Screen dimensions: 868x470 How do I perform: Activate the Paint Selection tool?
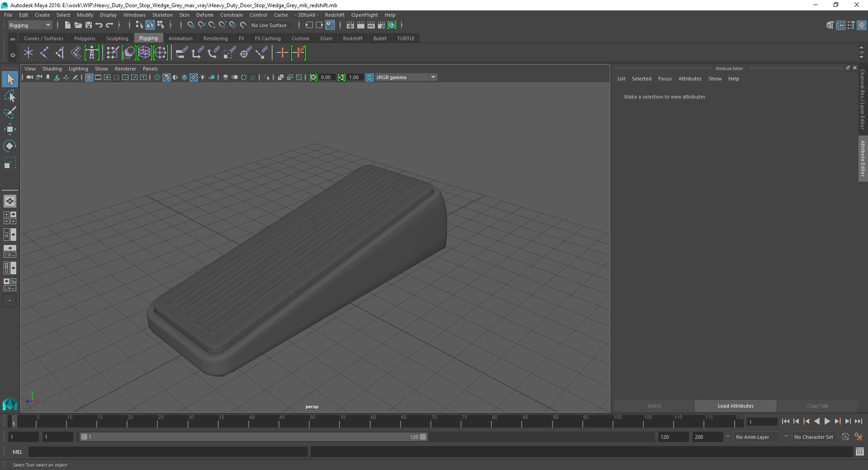point(9,113)
